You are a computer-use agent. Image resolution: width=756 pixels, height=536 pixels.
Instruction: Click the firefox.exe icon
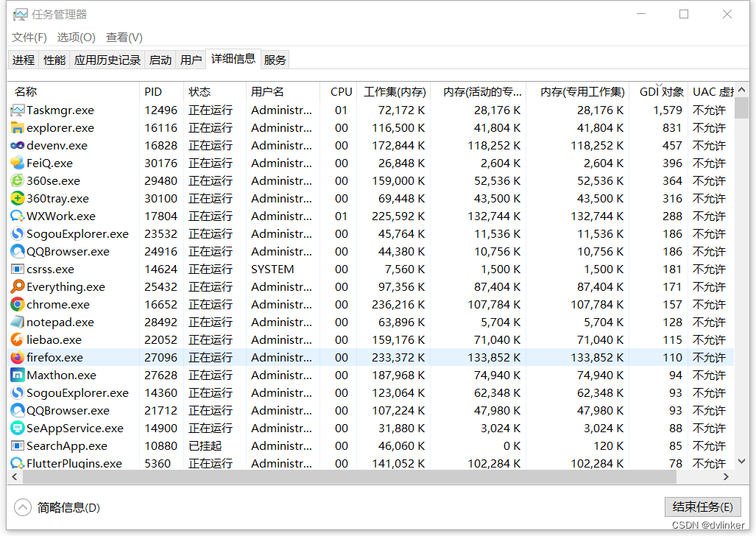(18, 358)
